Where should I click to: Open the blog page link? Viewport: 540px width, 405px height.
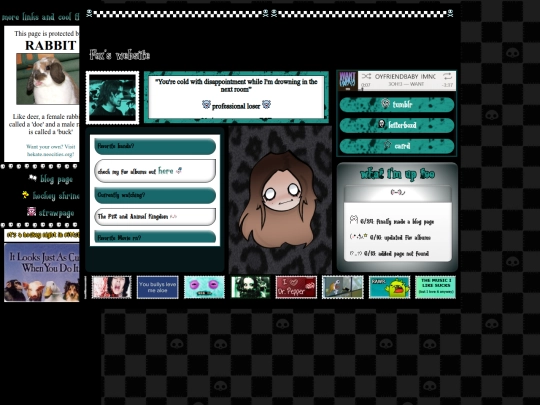click(x=56, y=179)
